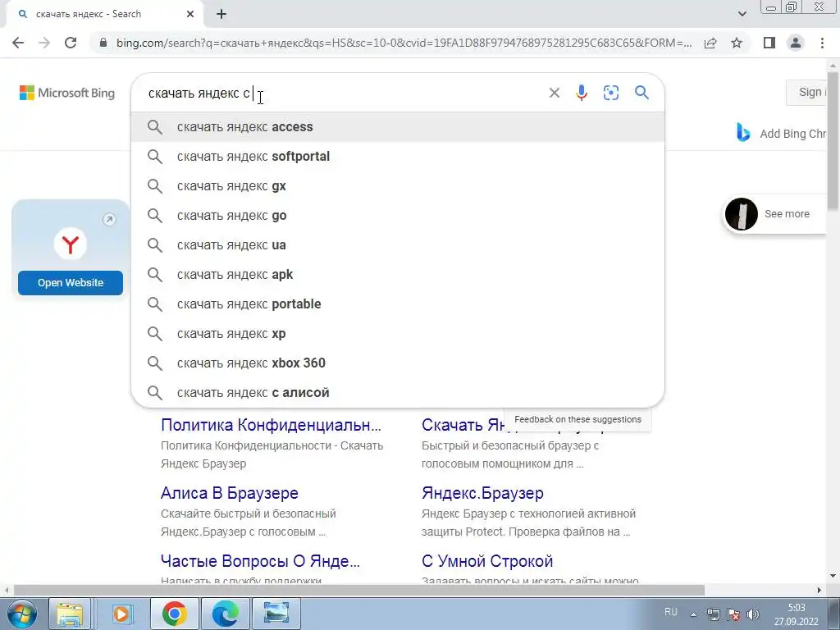Click the vertical scrollbar down arrow
This screenshot has height=630, width=840.
[x=833, y=576]
